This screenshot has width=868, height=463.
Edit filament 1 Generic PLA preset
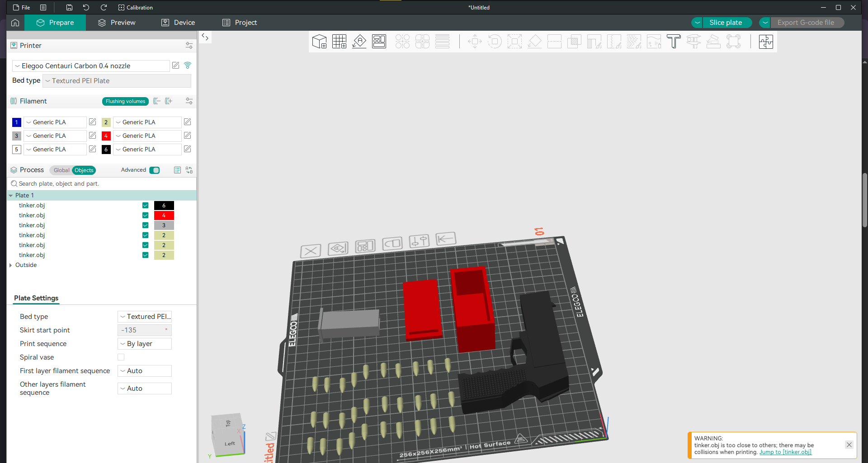pos(93,122)
